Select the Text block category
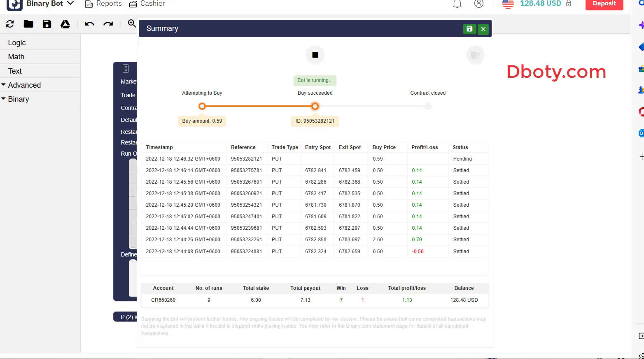Viewport: 644px width, 359px height. (x=15, y=71)
